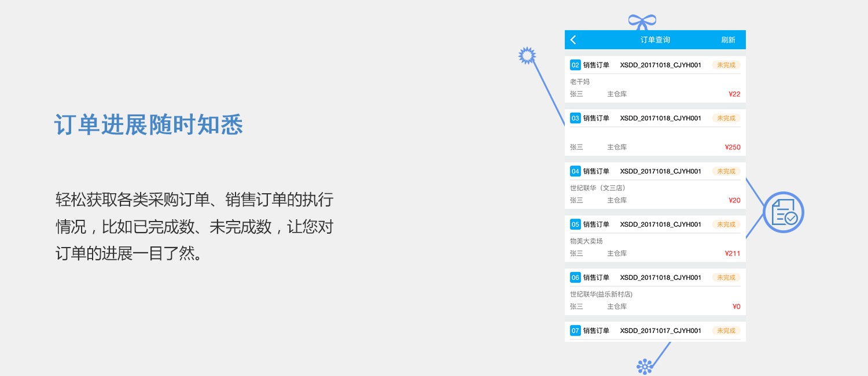Viewport: 868px width, 376px height.
Task: Select the order number 03 badge
Action: tap(575, 119)
